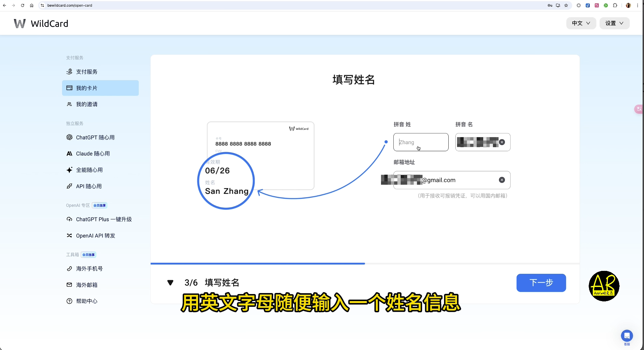644x350 pixels.
Task: Open the browser extensions puzzle icon
Action: [x=615, y=5]
